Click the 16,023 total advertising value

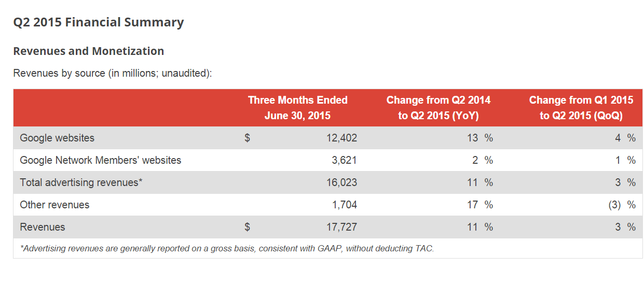341,182
